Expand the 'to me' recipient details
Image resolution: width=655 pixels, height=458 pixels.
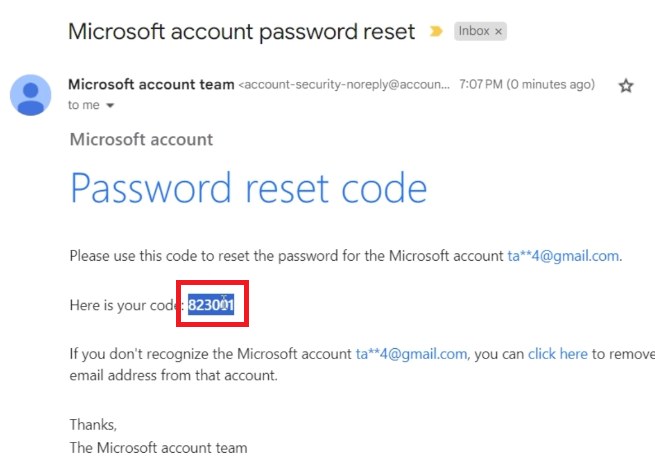click(x=110, y=105)
